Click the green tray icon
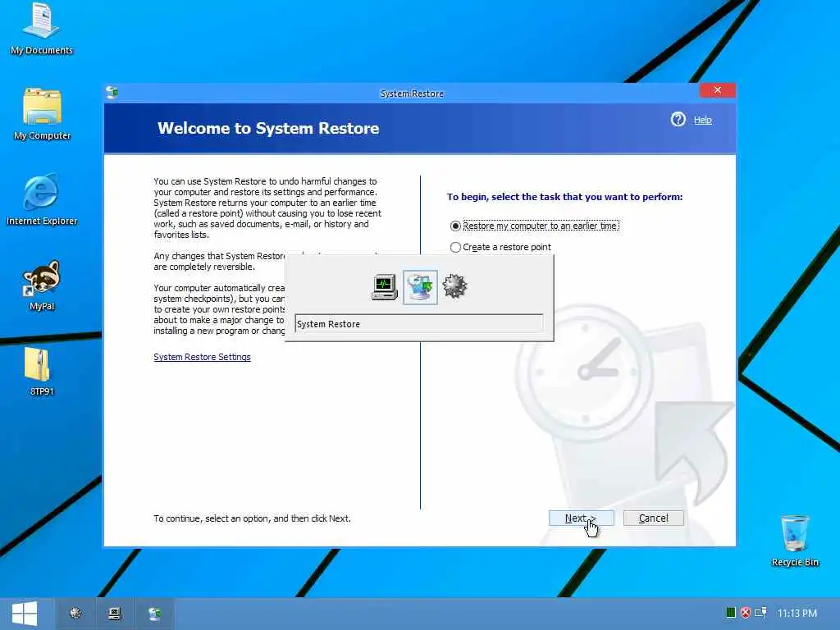840x630 pixels. 731,612
